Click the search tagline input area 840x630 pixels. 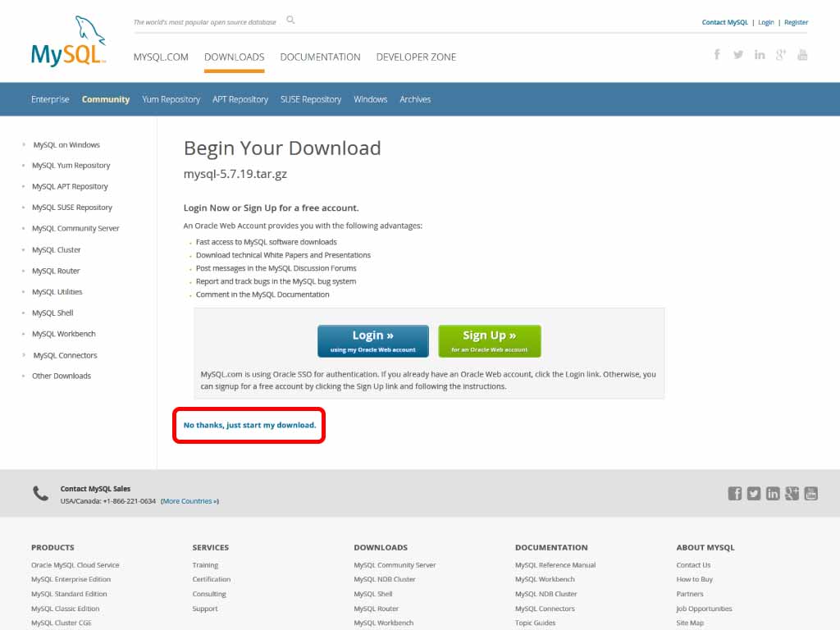tap(204, 22)
